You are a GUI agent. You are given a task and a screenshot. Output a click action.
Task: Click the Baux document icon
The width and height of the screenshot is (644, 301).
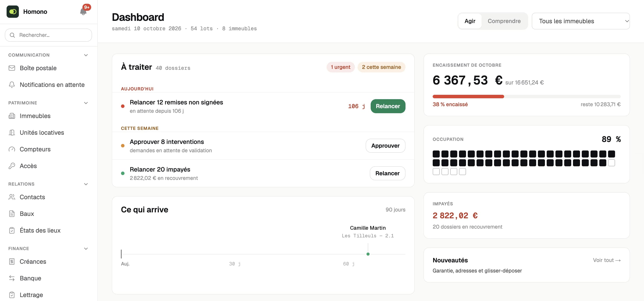(x=12, y=213)
